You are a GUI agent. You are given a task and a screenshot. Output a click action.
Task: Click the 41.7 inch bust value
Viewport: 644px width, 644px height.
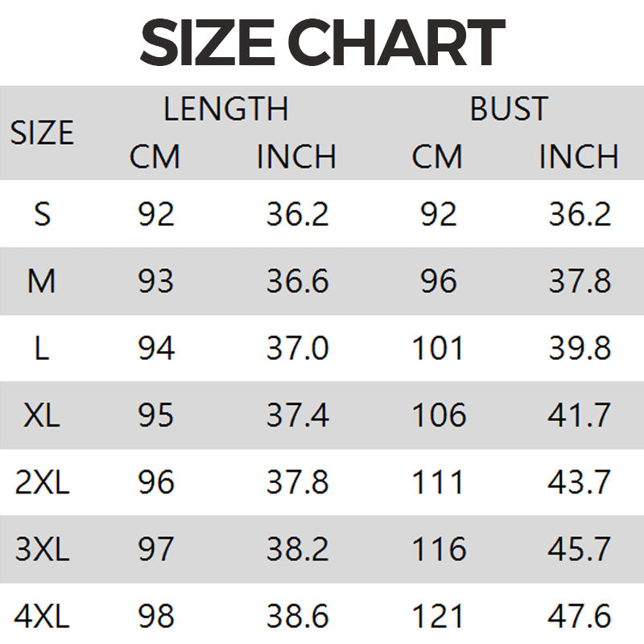[x=580, y=415]
